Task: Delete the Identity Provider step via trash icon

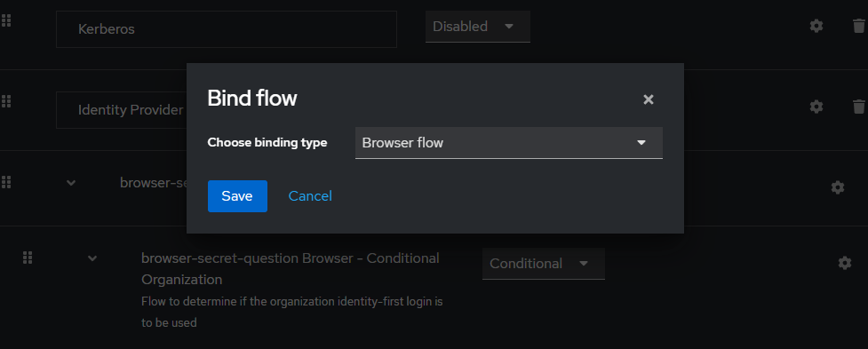Action: [x=858, y=107]
